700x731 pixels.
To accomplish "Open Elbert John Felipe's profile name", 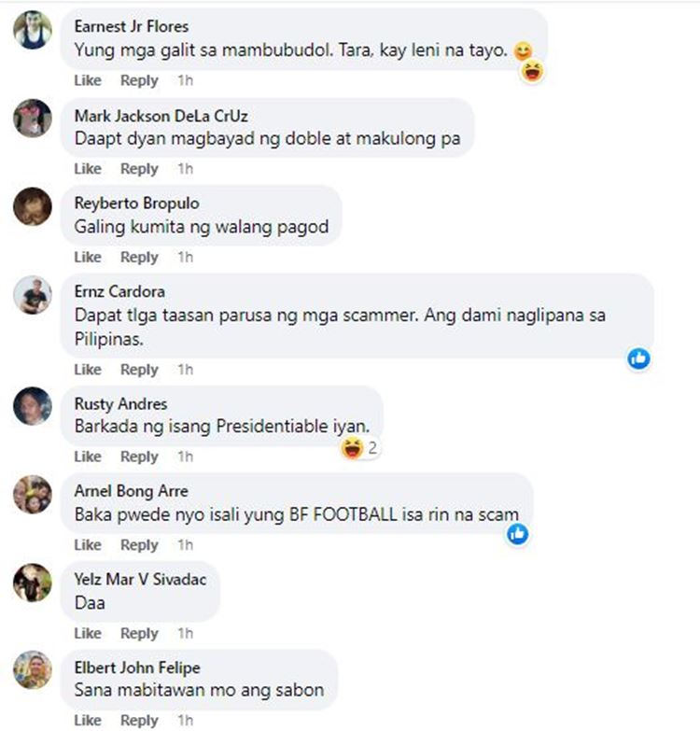I will point(137,668).
